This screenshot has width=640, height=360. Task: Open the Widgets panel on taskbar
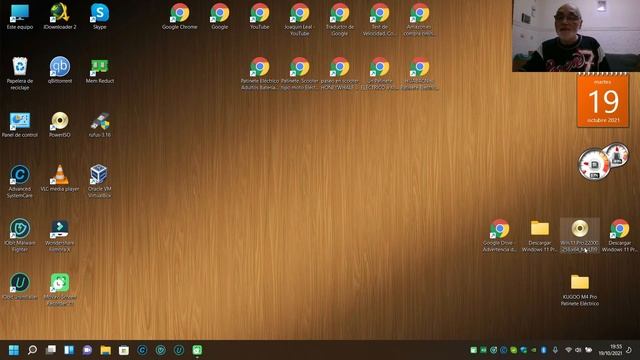[69, 350]
